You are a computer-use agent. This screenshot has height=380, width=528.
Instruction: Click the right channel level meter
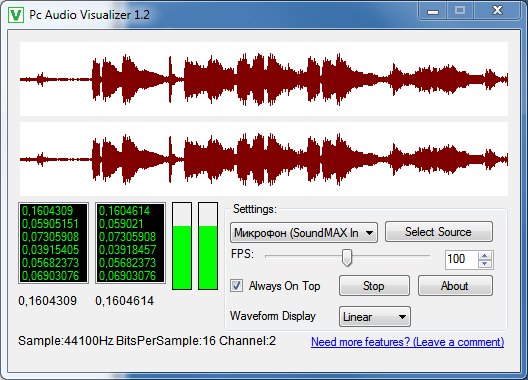[208, 246]
